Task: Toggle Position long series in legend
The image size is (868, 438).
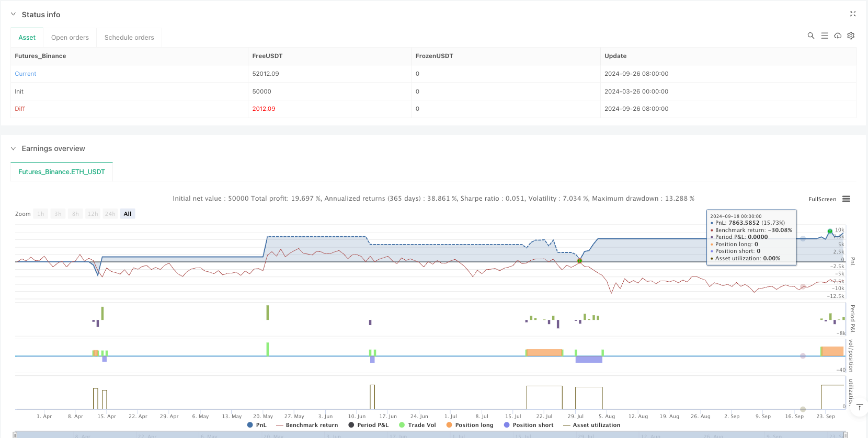Action: [470, 425]
